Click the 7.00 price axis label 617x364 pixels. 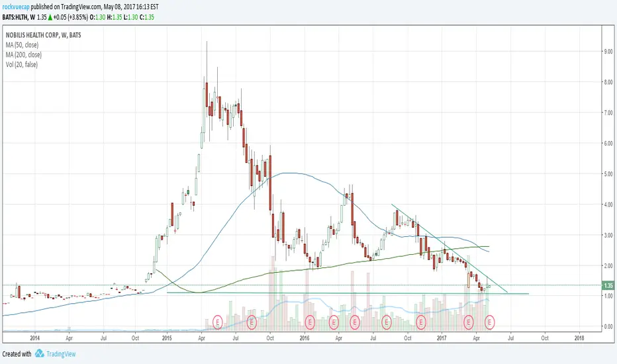pos(608,113)
